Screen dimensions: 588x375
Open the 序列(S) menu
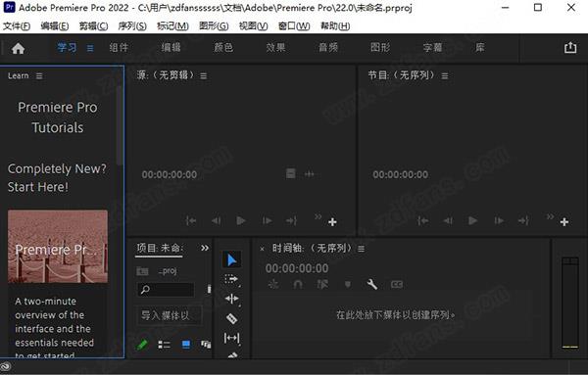click(132, 25)
